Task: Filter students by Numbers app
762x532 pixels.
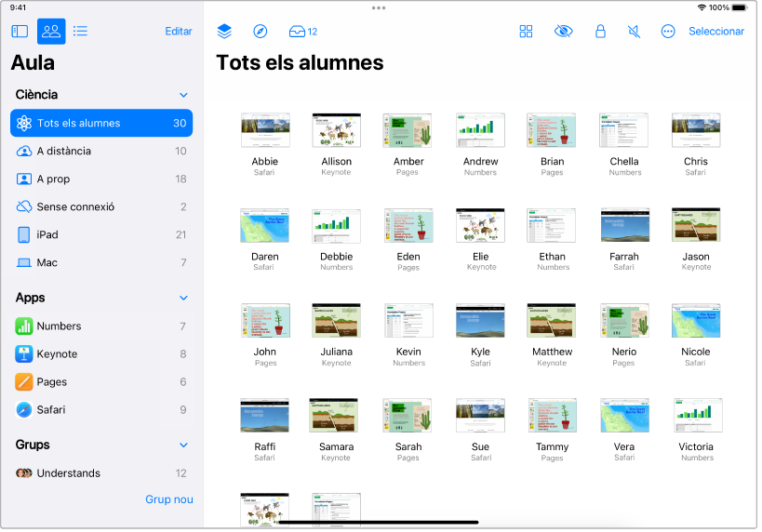Action: pyautogui.click(x=101, y=326)
